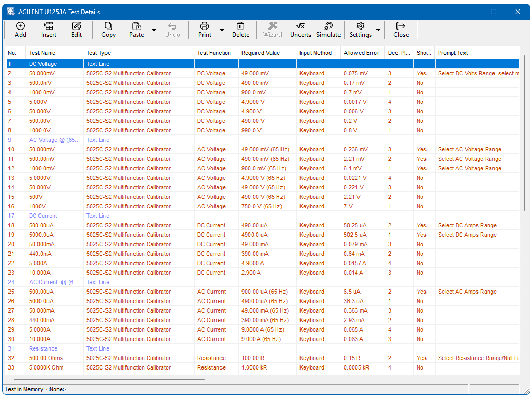Click the horizontal scrollbar at the bottom

[x=109, y=379]
